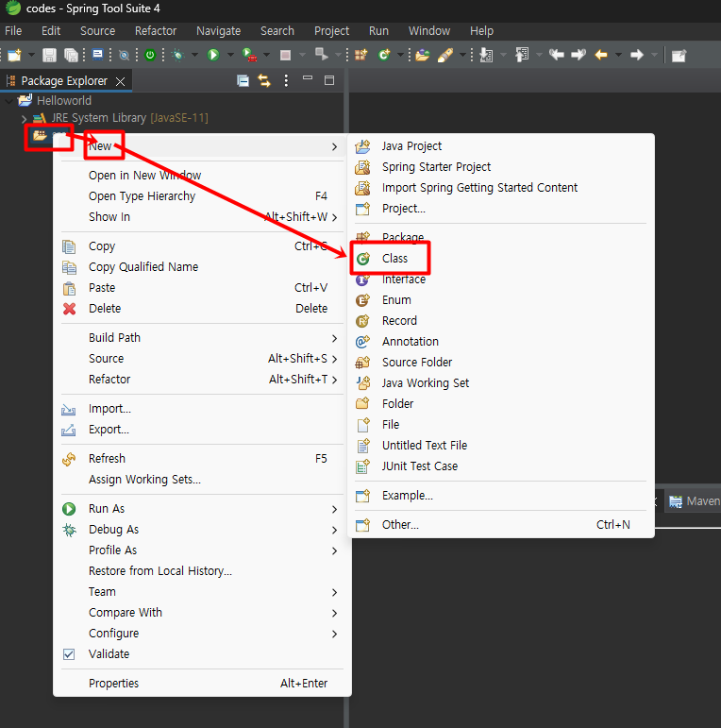Choose Spring Starter Project
Screen dimensions: 721x728
[501, 167]
